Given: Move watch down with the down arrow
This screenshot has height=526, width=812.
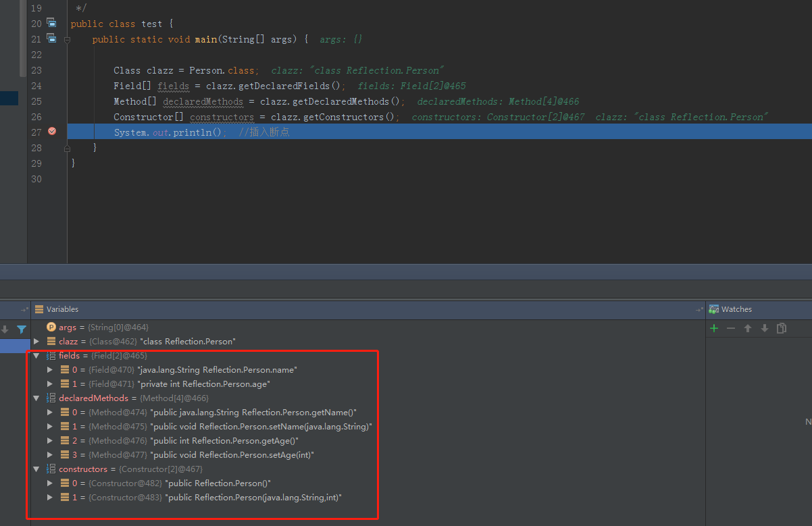Looking at the screenshot, I should pyautogui.click(x=765, y=328).
